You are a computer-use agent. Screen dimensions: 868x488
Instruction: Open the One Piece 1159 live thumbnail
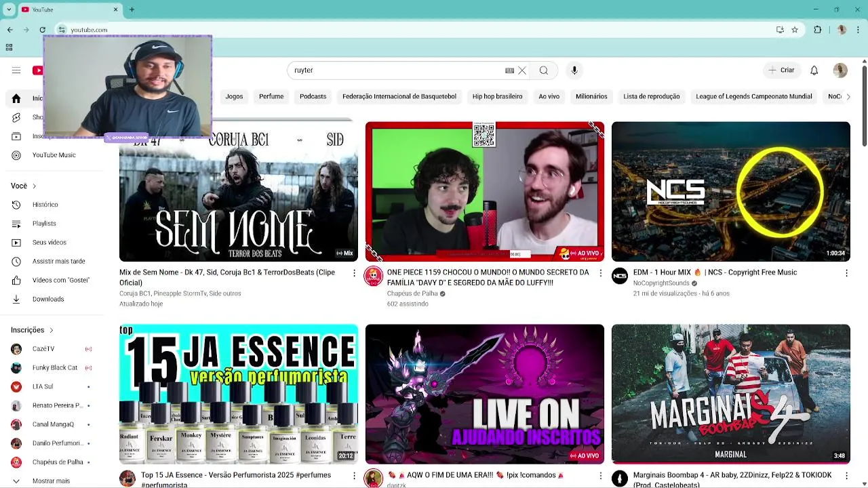(485, 192)
